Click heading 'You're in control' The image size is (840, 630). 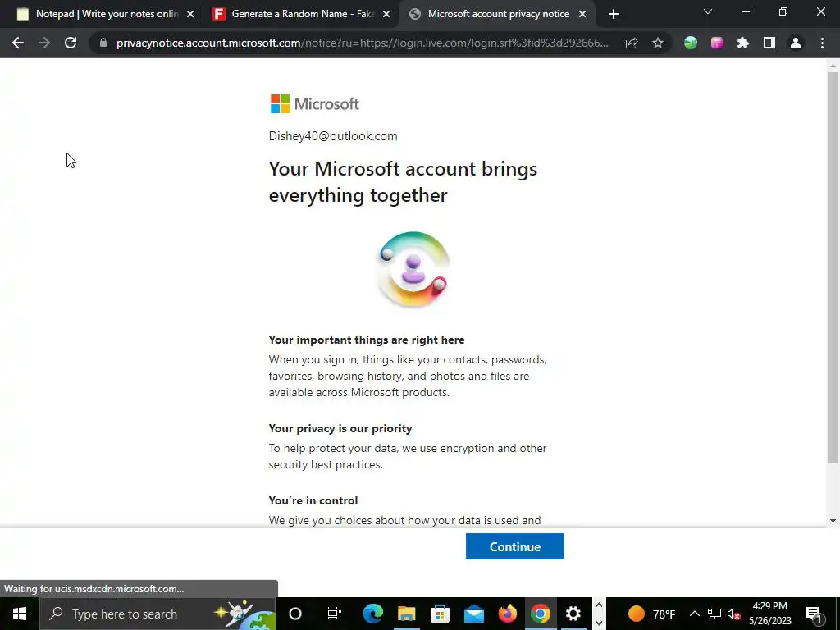tap(313, 501)
